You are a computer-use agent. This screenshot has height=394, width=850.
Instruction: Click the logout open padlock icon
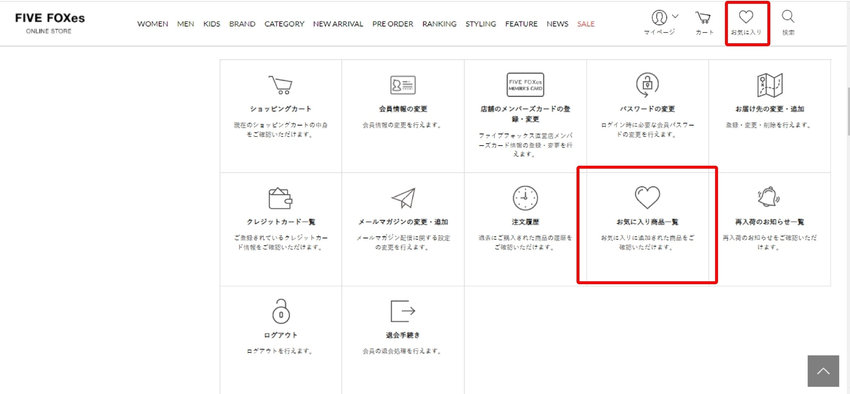tap(280, 311)
